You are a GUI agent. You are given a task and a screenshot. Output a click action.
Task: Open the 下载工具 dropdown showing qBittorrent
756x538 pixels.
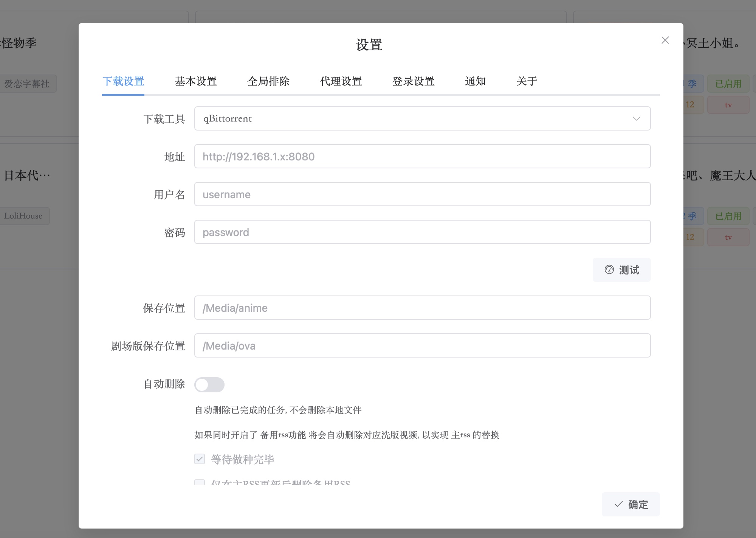[x=422, y=118]
